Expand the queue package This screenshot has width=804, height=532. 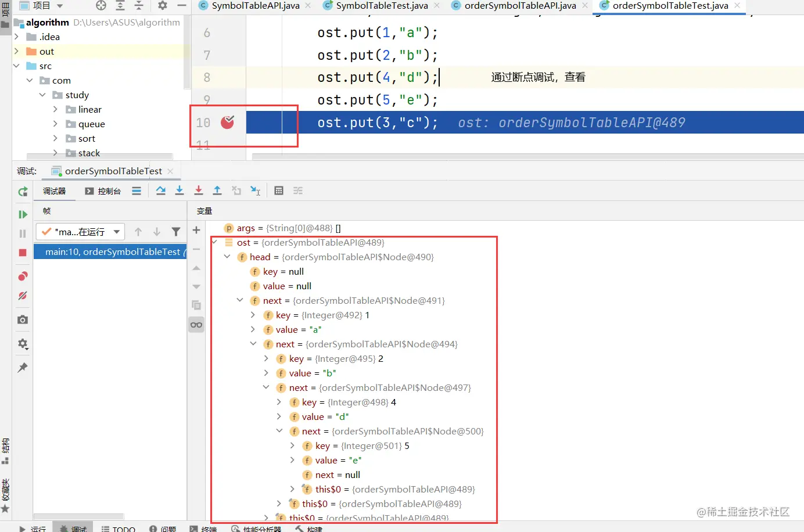point(55,124)
